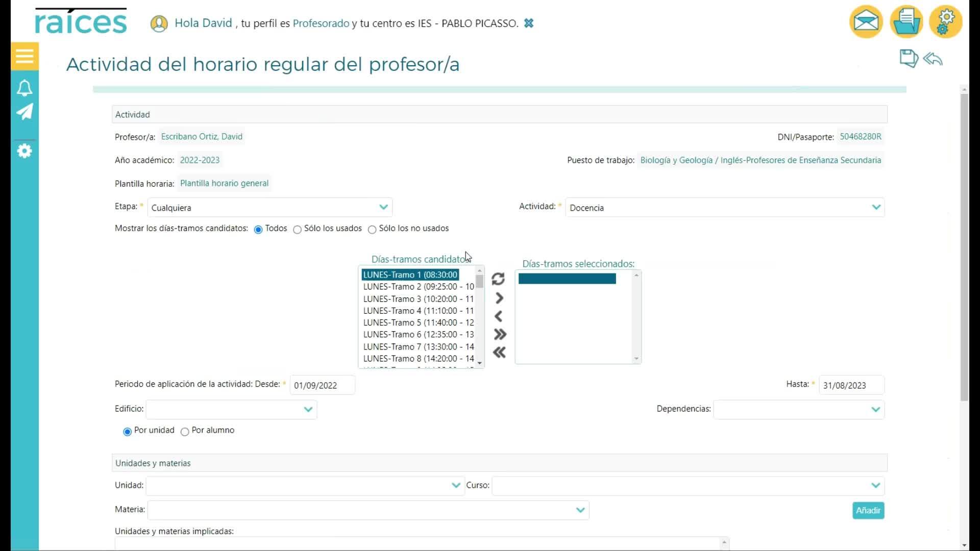Select LUNES-Tramo 3 in candidates list
The image size is (980, 551).
point(418,299)
